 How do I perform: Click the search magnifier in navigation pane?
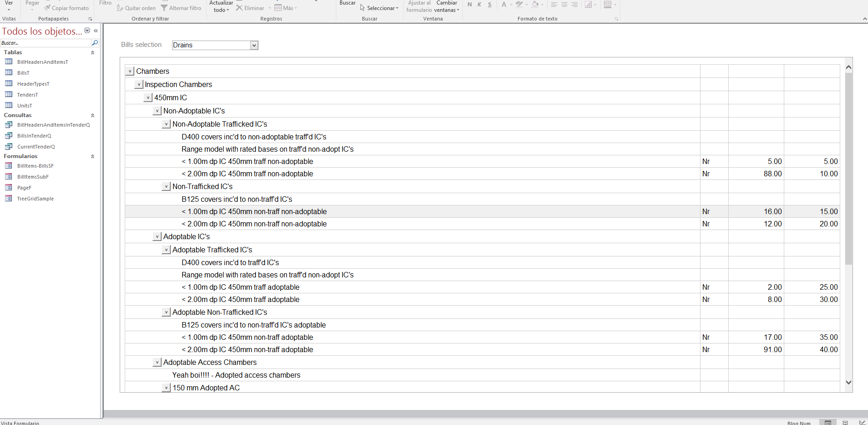point(95,43)
